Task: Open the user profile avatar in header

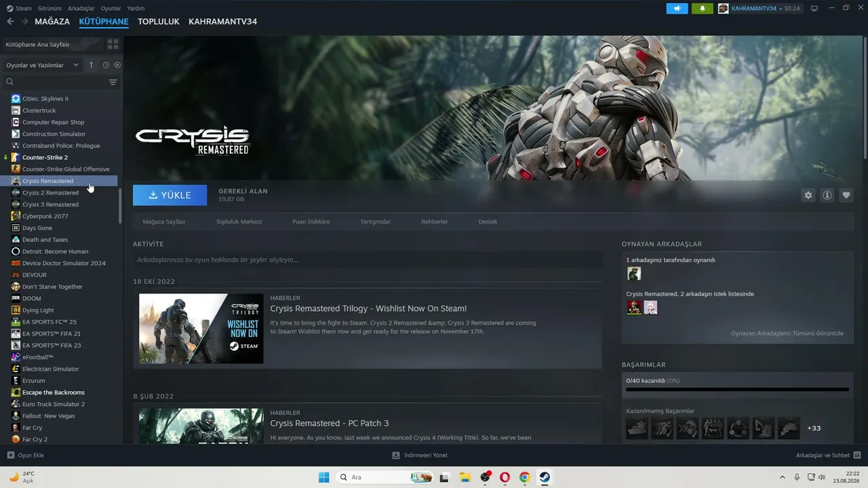Action: tap(724, 8)
